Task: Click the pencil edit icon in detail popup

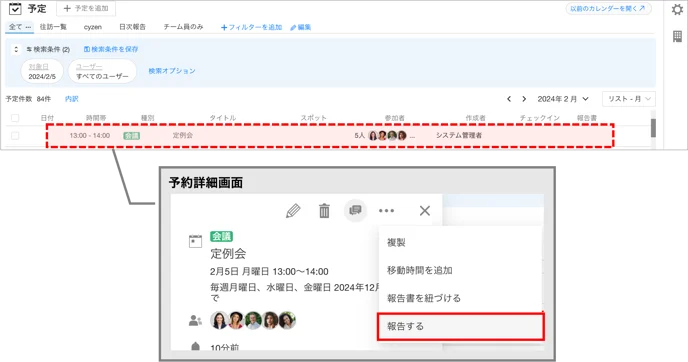Action: coord(293,211)
